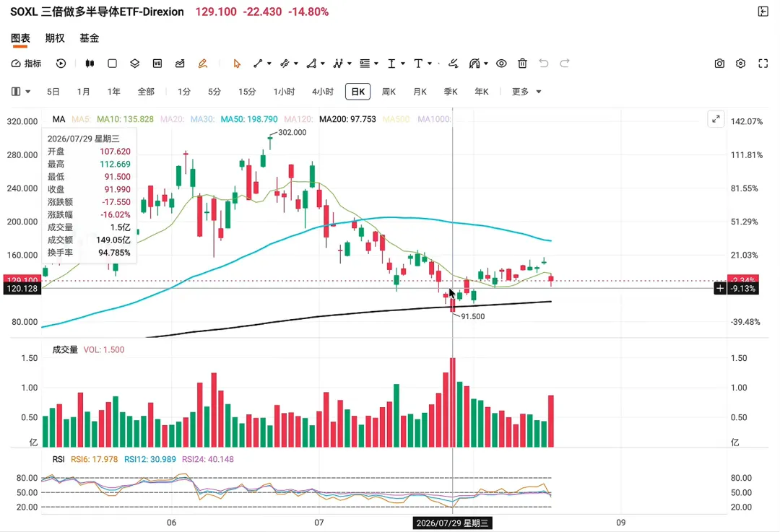Select the 1年 time range

(x=114, y=92)
